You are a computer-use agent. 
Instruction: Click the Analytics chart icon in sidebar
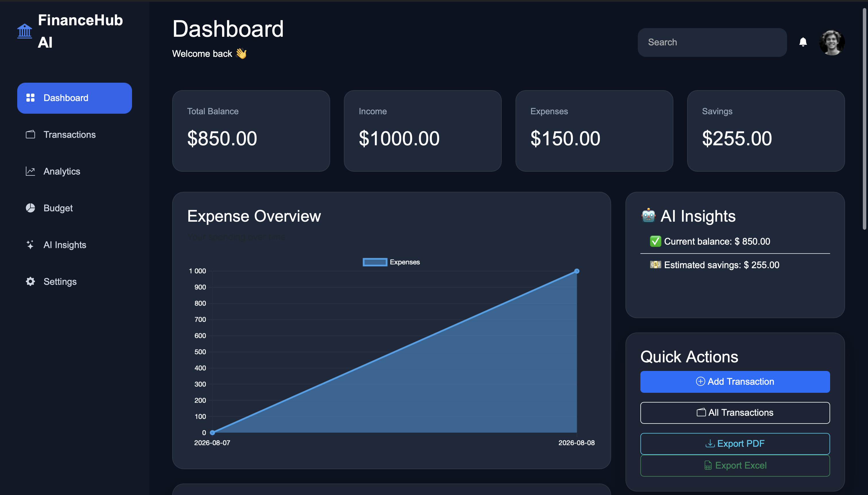pos(31,171)
